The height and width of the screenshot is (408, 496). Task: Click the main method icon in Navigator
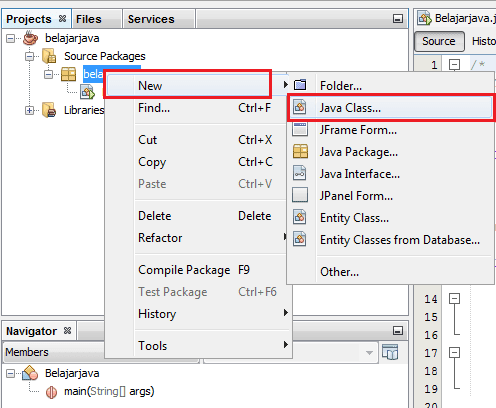(51, 392)
